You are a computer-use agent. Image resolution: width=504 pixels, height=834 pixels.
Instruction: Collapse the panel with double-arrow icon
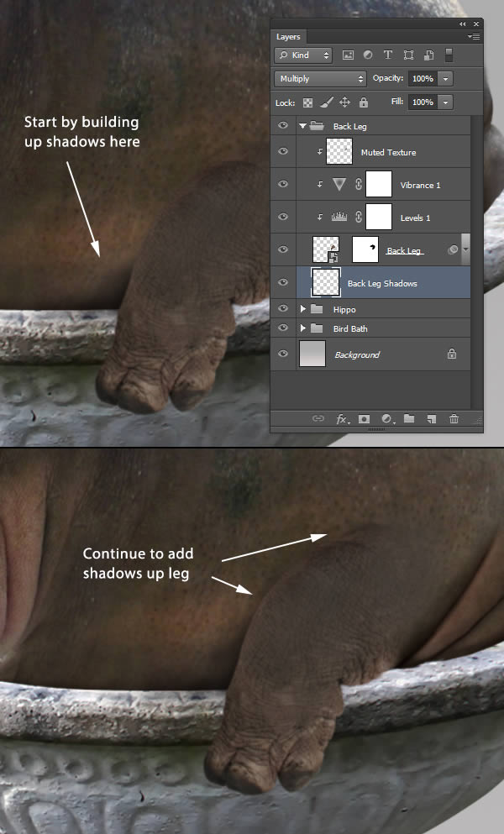click(462, 24)
